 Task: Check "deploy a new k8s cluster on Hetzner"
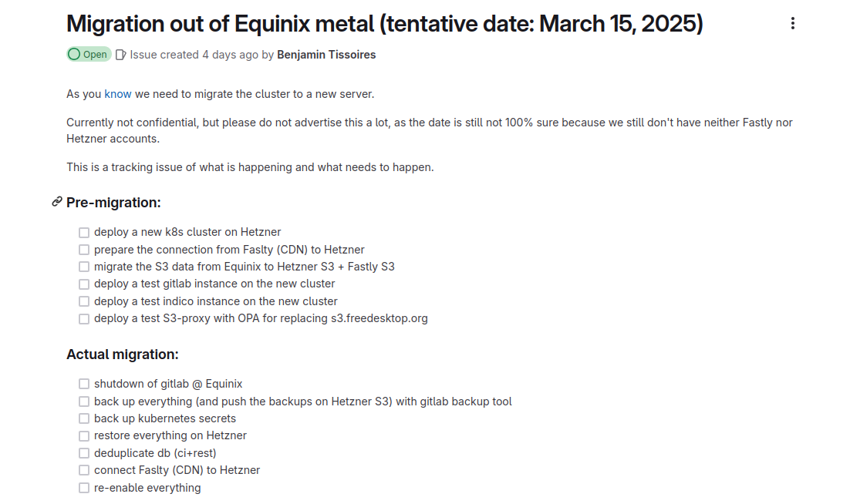[84, 232]
